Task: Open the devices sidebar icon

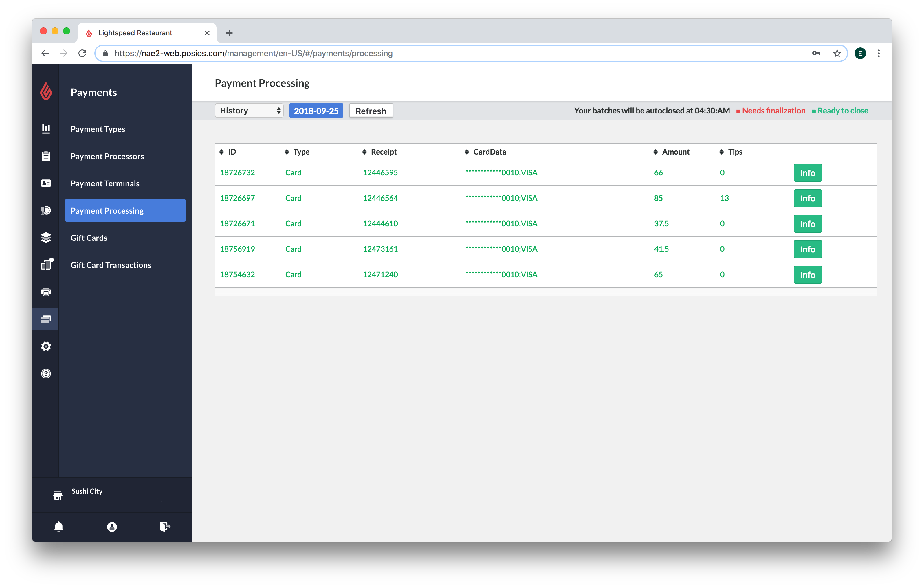Action: coord(47,264)
